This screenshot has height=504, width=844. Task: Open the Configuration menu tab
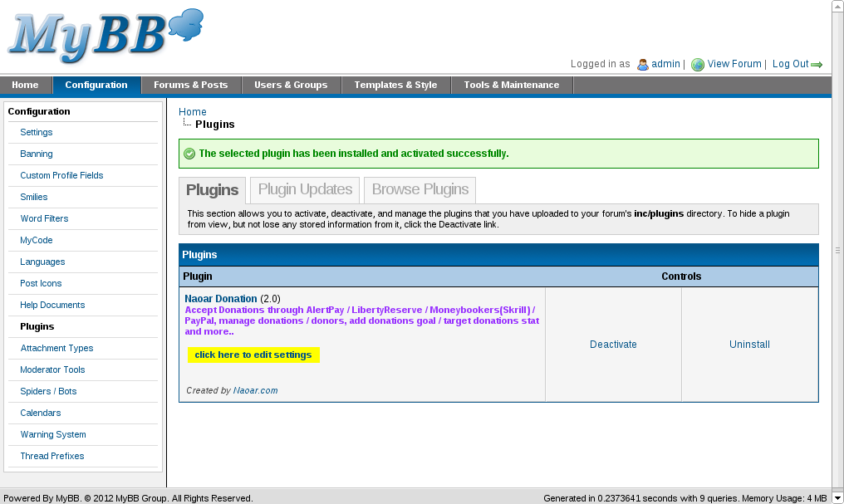coord(96,85)
